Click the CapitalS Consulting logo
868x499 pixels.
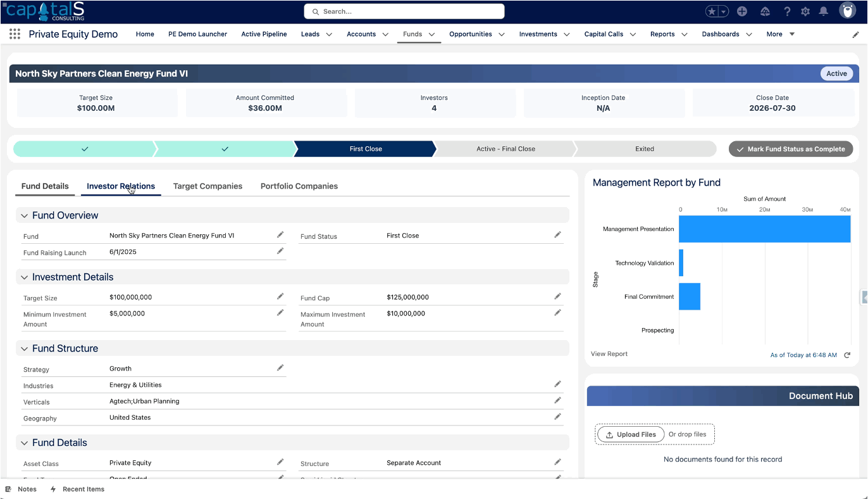point(44,11)
